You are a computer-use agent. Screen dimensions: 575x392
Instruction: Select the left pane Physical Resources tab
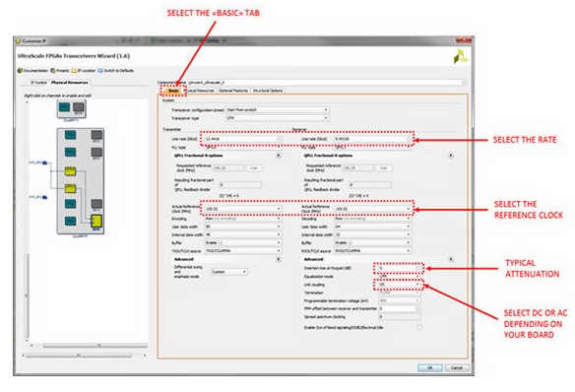[69, 83]
